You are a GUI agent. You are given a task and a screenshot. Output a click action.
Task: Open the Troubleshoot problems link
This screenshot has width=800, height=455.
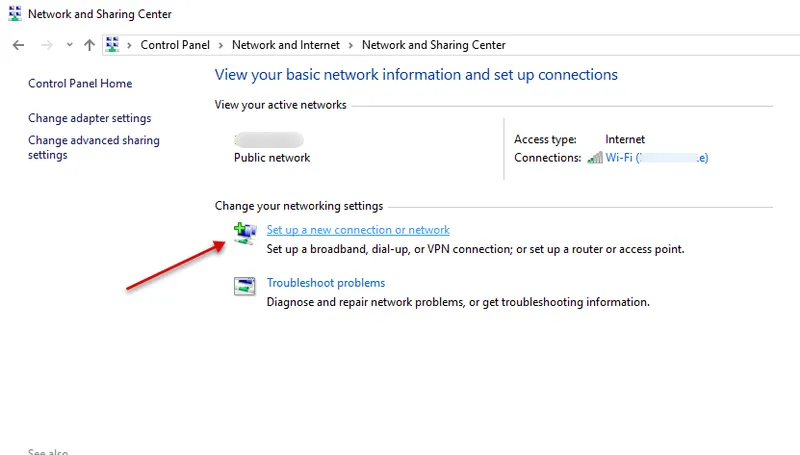tap(325, 283)
